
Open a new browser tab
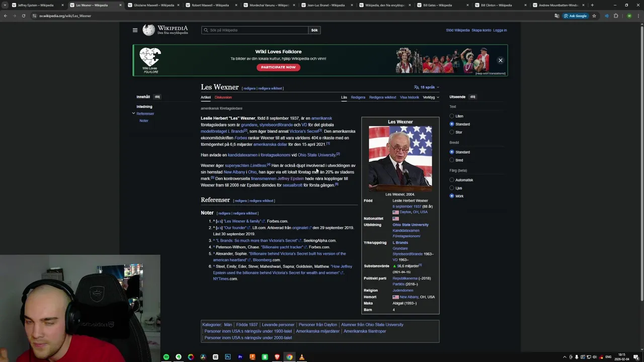[592, 5]
